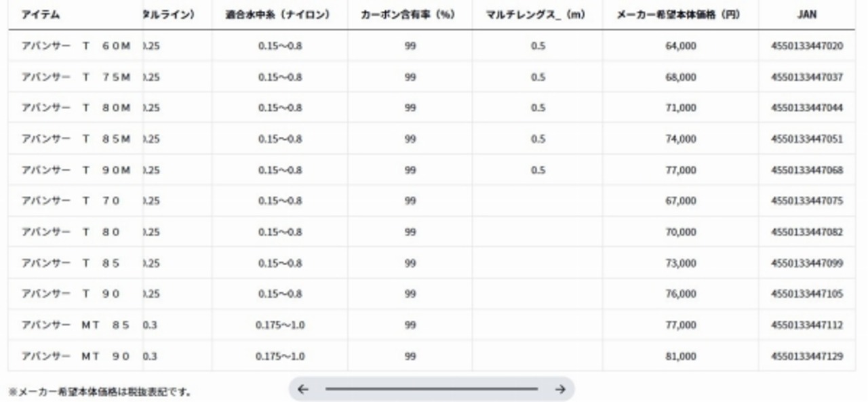Select the JAN column header
Viewport: 868px width, 402px height.
point(807,14)
